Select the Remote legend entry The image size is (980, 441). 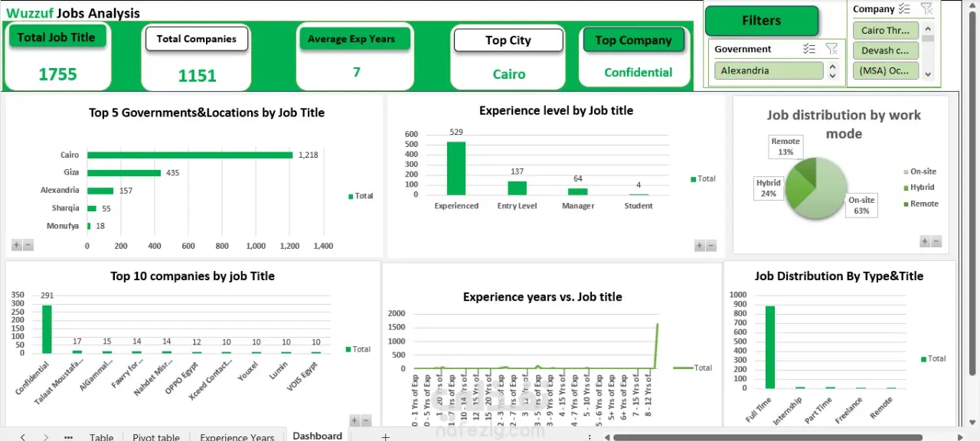click(x=920, y=204)
